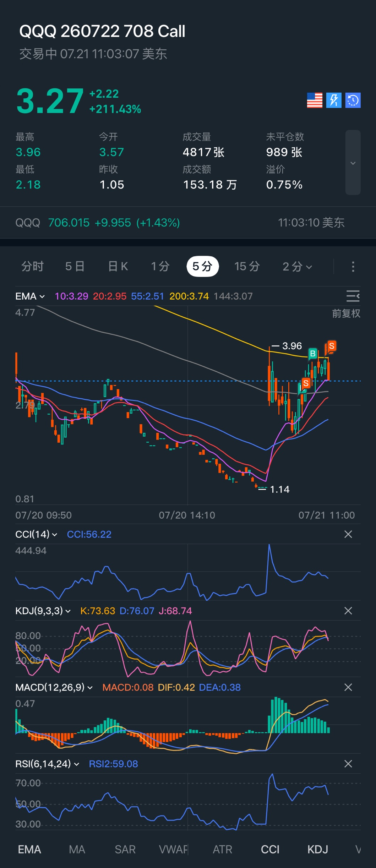This screenshot has height=868, width=376.
Task: Open the QQQ underlying quote row
Action: pyautogui.click(x=188, y=223)
